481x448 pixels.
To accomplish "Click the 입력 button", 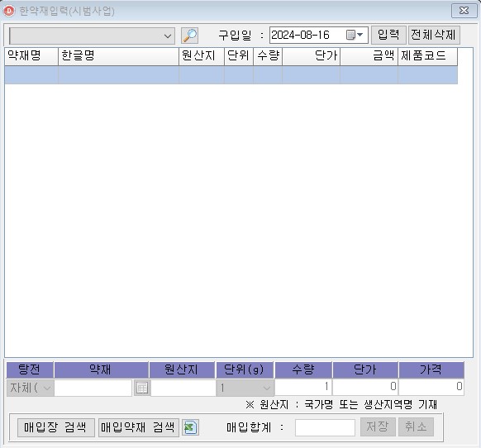I will [388, 35].
